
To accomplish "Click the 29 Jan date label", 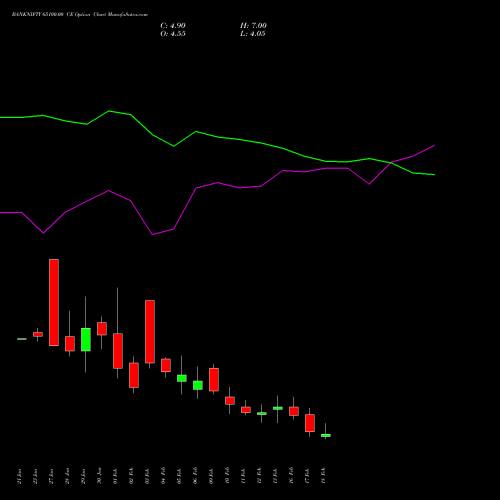I will 84,476.
